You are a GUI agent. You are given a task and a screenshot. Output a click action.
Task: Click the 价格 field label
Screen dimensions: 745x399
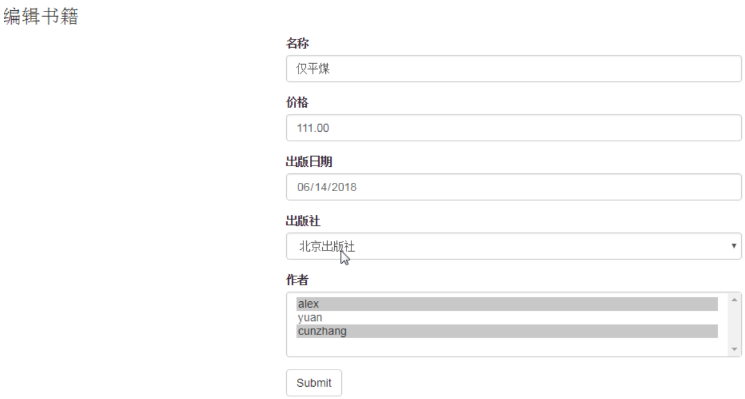[x=297, y=102]
